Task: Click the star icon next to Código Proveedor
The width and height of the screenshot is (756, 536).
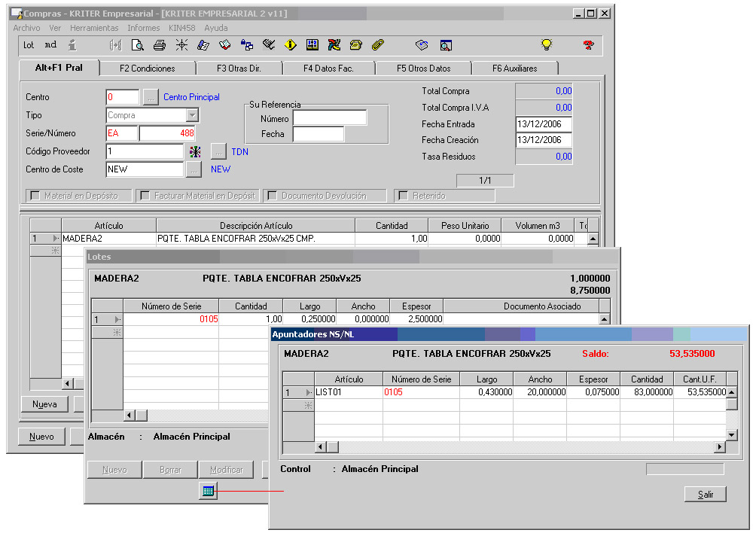Action: click(195, 152)
